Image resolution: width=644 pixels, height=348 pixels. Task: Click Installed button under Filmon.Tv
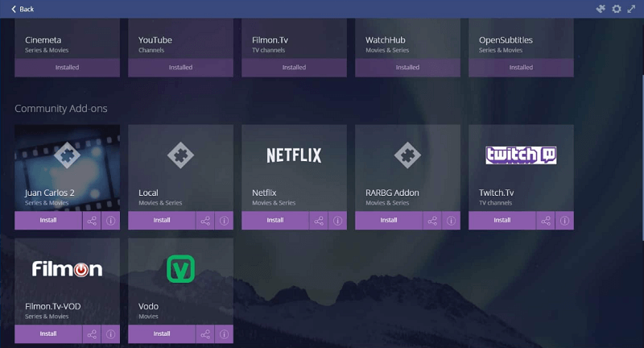coord(294,68)
